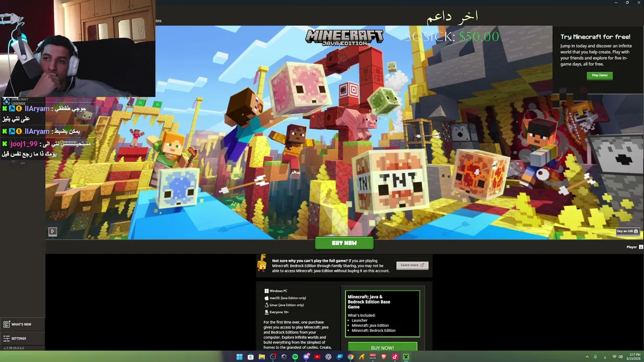Open YouTube from the taskbar
Image resolution: width=644 pixels, height=362 pixels.
pos(317,357)
